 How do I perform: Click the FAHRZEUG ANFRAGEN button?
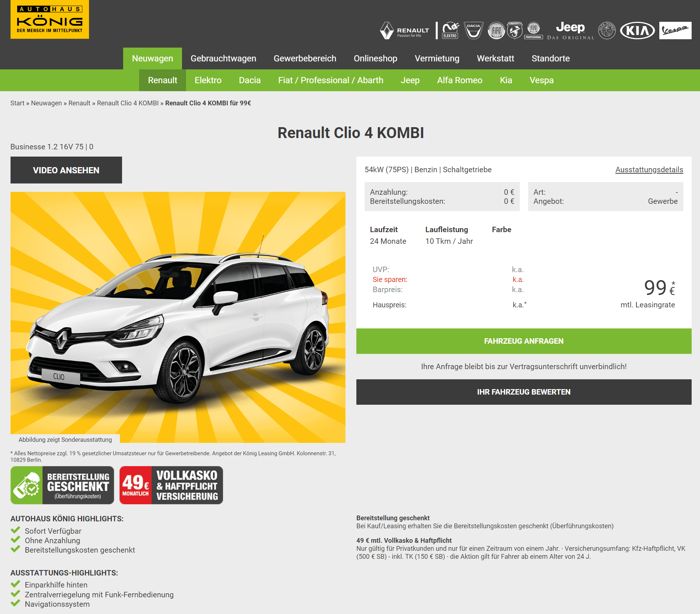[524, 341]
